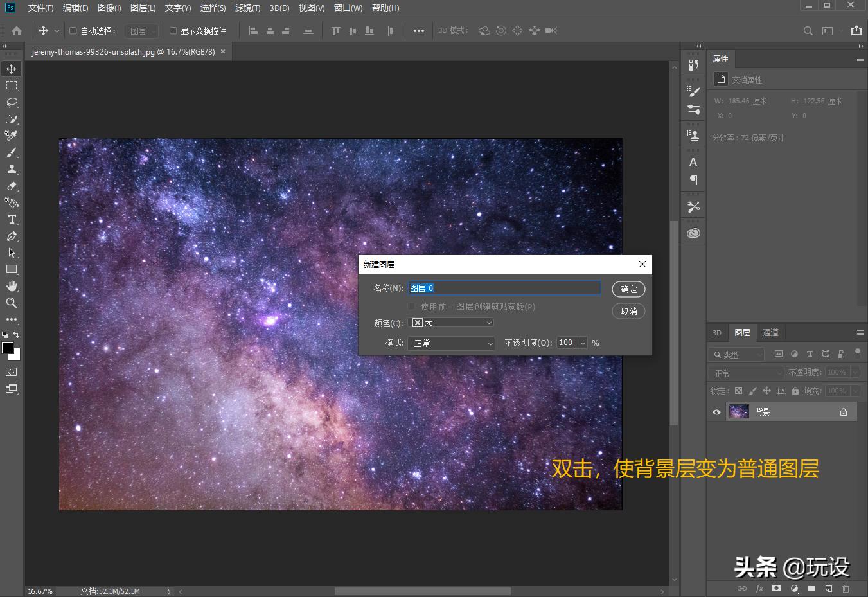868x597 pixels.
Task: Enable 显示变换控件 checkbox
Action: tap(172, 30)
